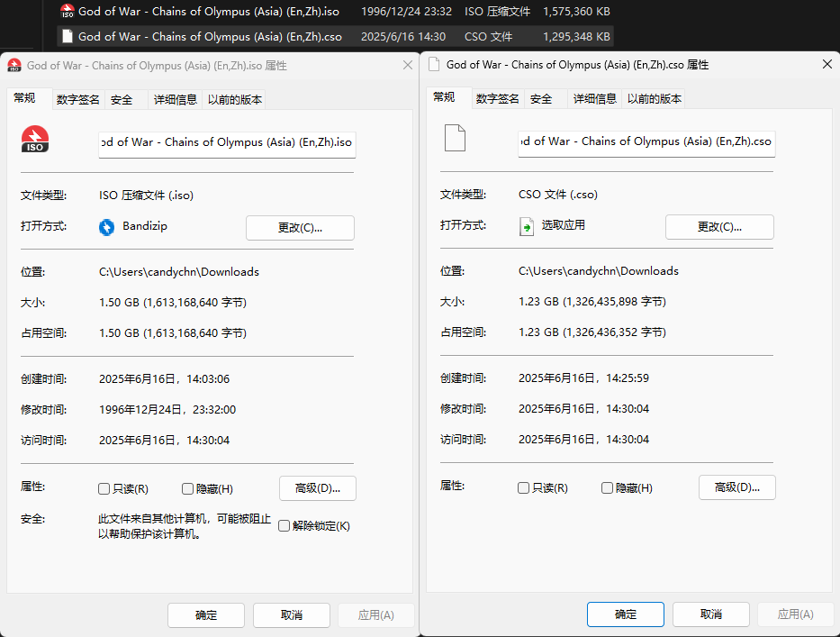This screenshot has width=840, height=637.
Task: Toggle 隐藏(H) checkbox in iso properties
Action: tap(187, 488)
